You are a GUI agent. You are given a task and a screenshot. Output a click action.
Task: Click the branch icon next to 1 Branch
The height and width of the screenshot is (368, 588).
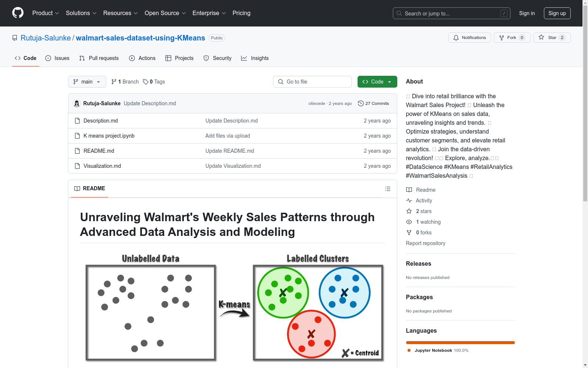(114, 82)
